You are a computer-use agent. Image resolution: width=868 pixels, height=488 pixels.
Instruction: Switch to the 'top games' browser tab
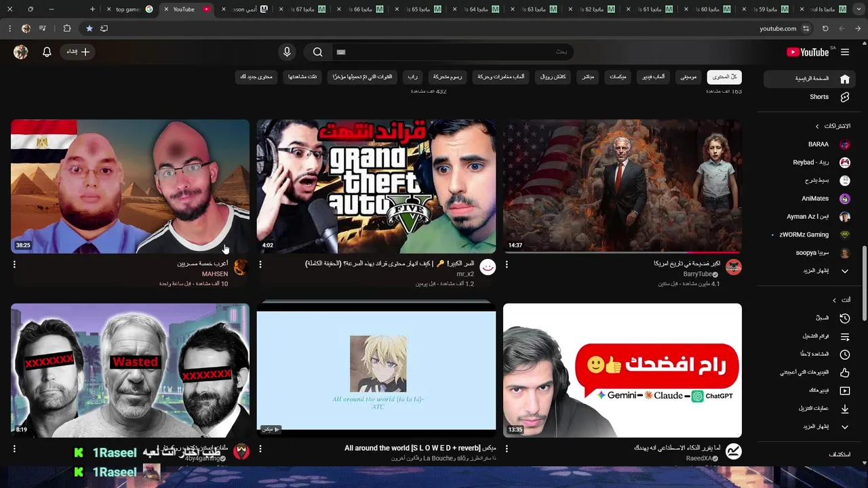point(130,9)
